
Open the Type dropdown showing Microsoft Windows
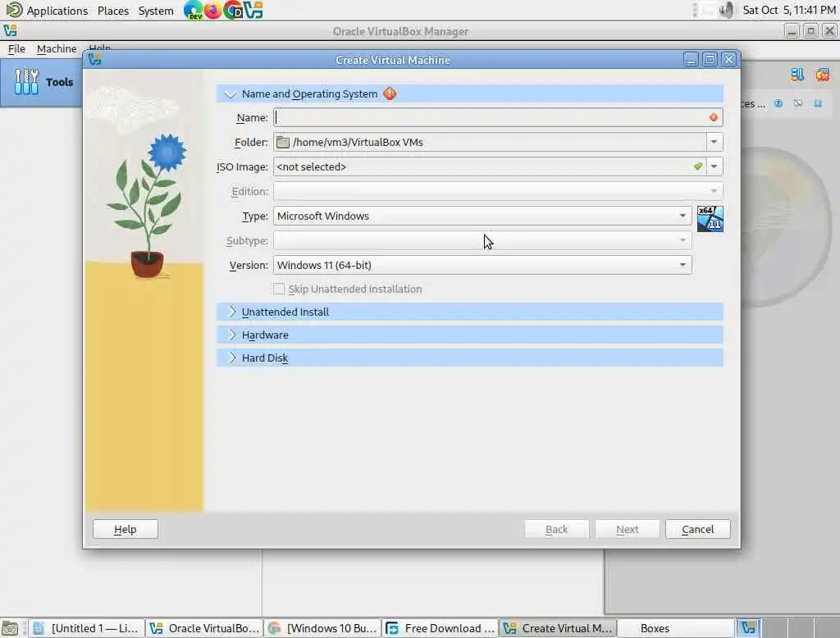pos(482,216)
